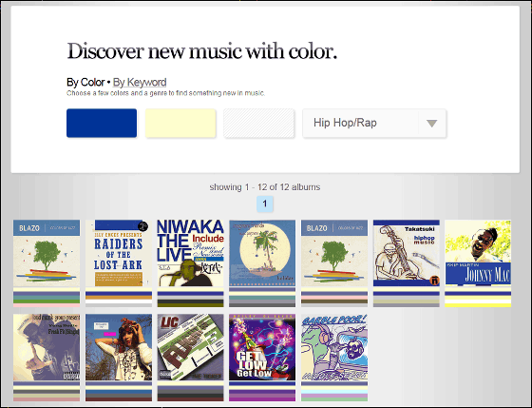This screenshot has height=408, width=532.
Task: Open the palm tree moon album cover
Action: (x=262, y=253)
